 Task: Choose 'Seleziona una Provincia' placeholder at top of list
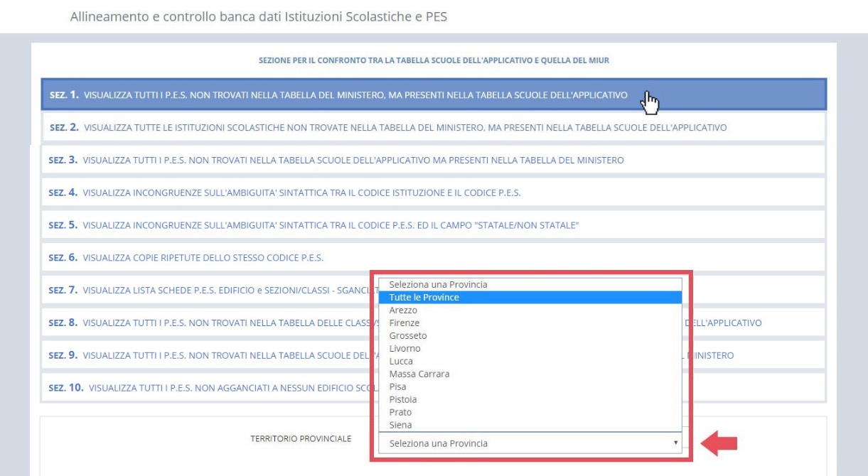[x=530, y=284]
